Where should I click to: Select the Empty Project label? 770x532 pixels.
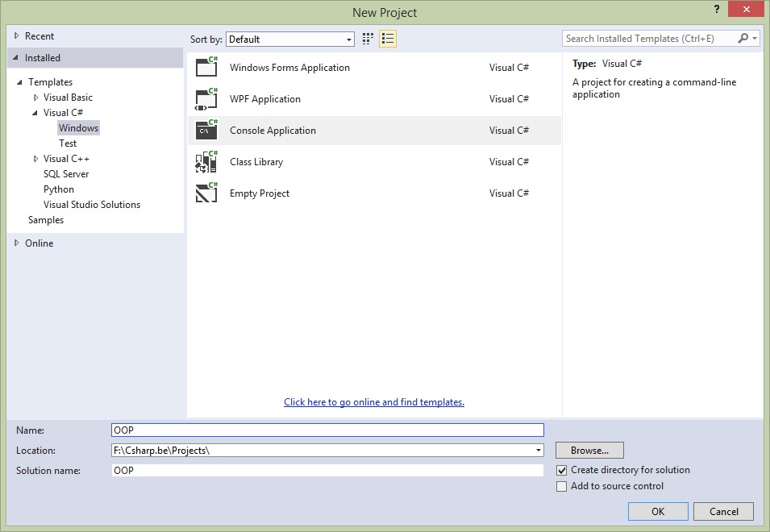coord(260,193)
